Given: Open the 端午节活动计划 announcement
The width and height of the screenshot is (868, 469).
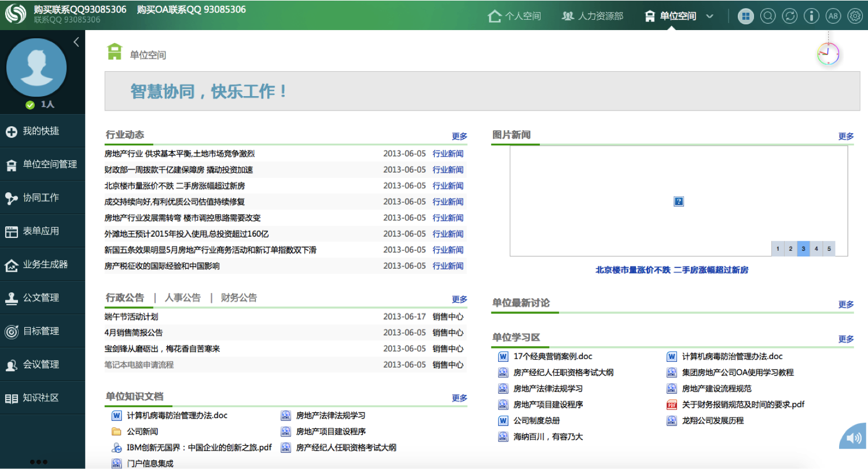Looking at the screenshot, I should 131,317.
